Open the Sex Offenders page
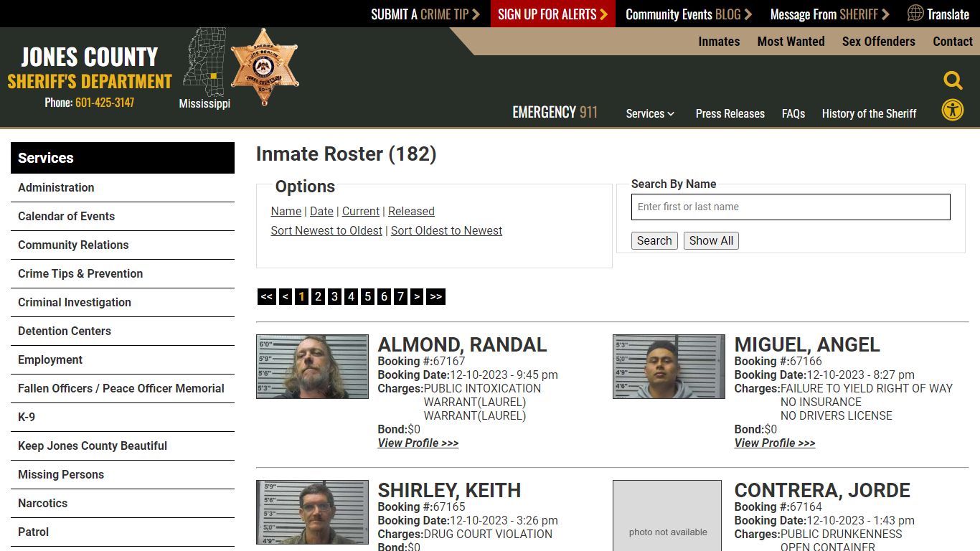 (879, 42)
